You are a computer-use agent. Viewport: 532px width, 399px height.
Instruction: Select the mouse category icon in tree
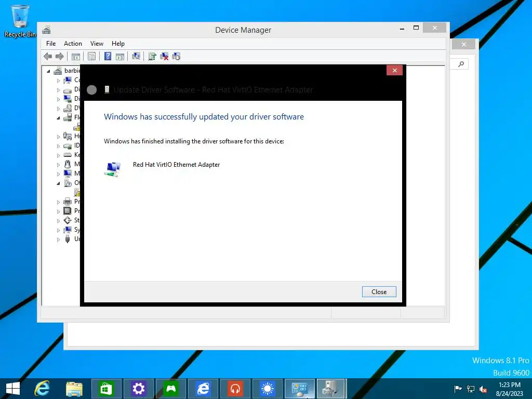68,164
